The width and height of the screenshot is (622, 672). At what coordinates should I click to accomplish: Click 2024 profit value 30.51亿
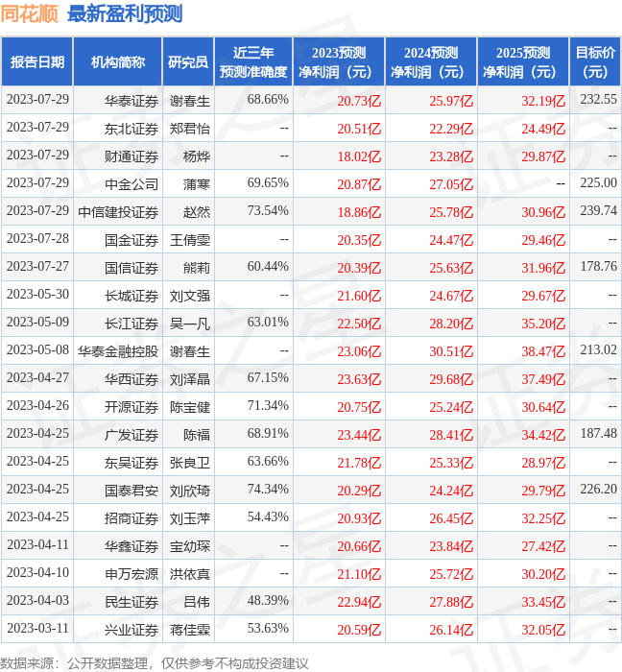451,351
